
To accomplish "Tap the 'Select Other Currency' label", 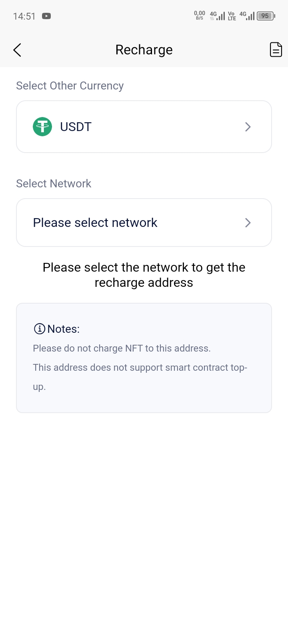I will point(70,86).
